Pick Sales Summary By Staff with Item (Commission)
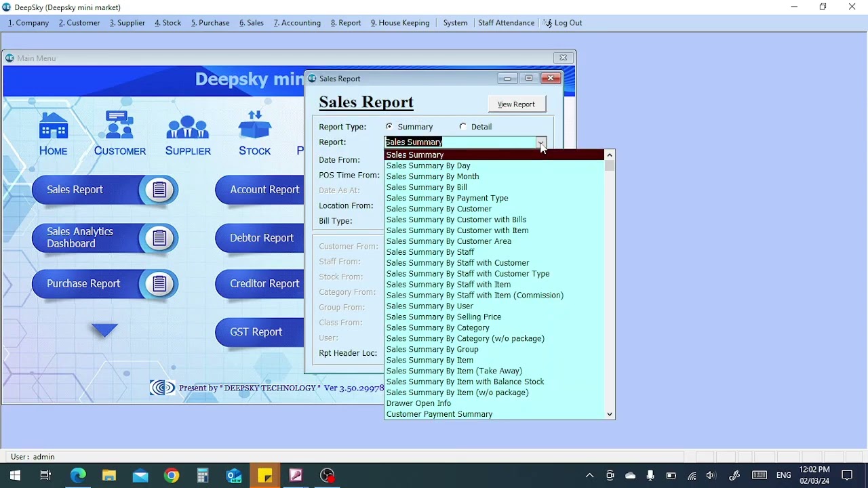 click(494, 296)
